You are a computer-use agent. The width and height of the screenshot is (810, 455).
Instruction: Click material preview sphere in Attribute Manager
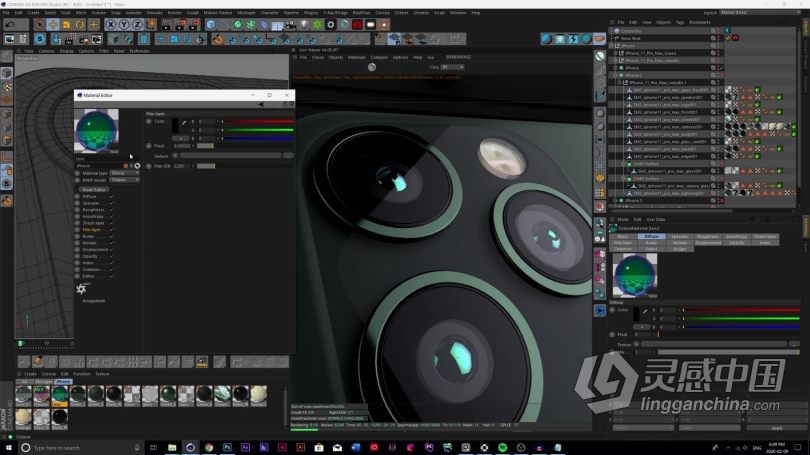click(x=635, y=275)
